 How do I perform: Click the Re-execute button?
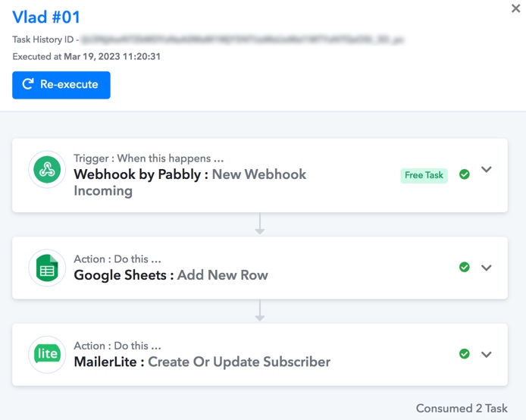coord(61,85)
